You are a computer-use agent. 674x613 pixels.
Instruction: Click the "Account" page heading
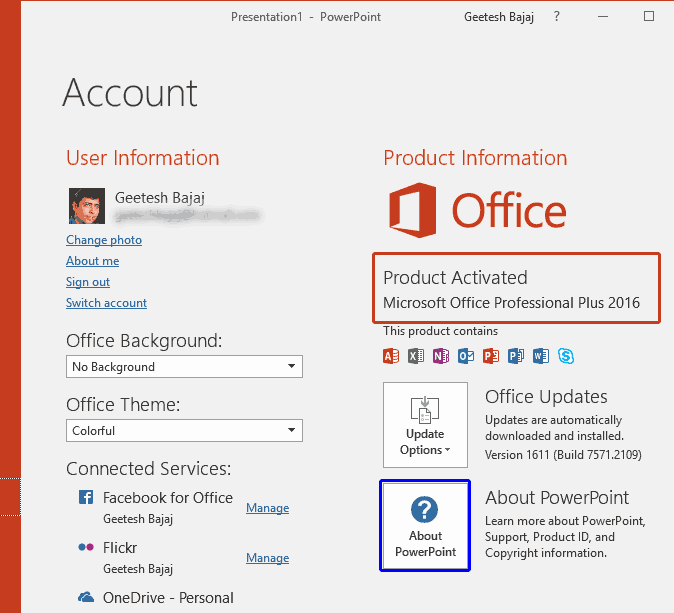click(130, 93)
